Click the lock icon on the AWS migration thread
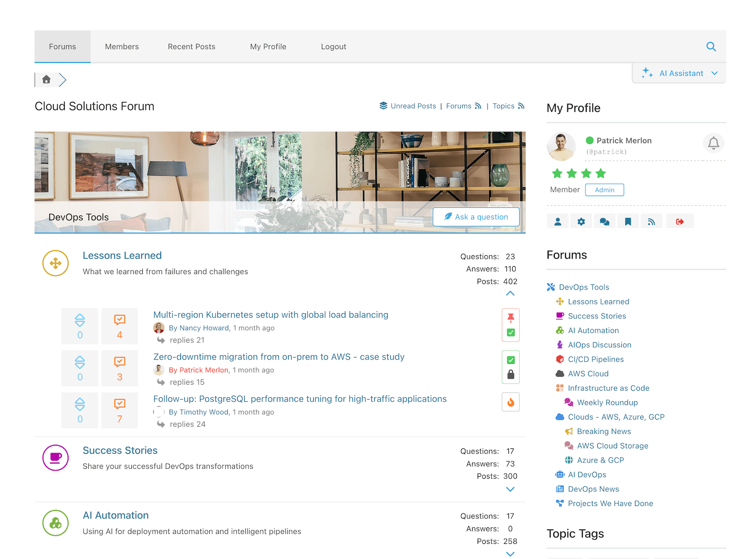Image resolution: width=756 pixels, height=559 pixels. (x=510, y=375)
